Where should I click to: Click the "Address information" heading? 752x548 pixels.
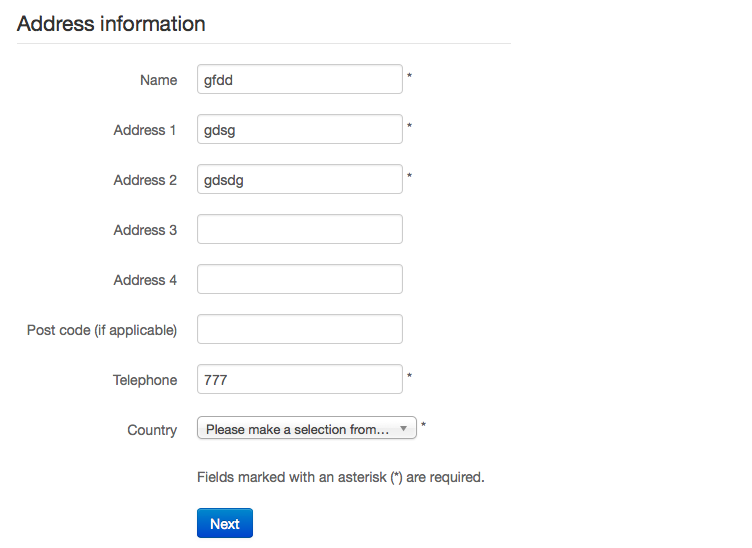[111, 24]
